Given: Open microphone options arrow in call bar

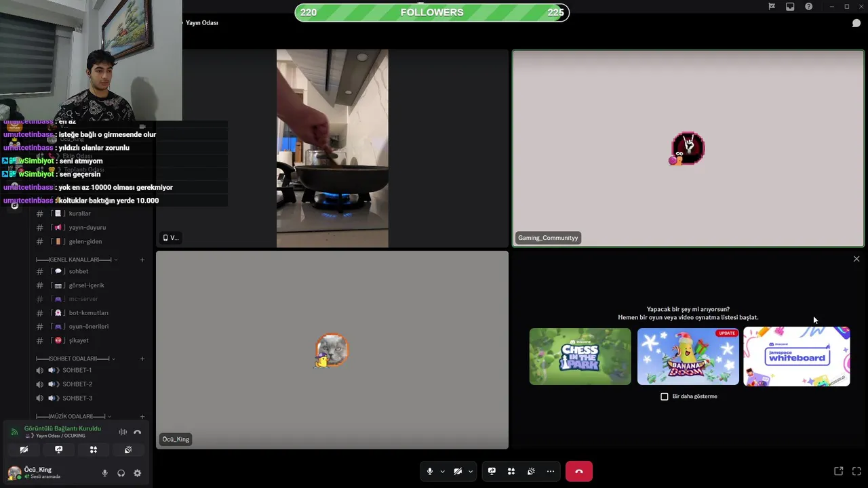Looking at the screenshot, I should pyautogui.click(x=443, y=471).
